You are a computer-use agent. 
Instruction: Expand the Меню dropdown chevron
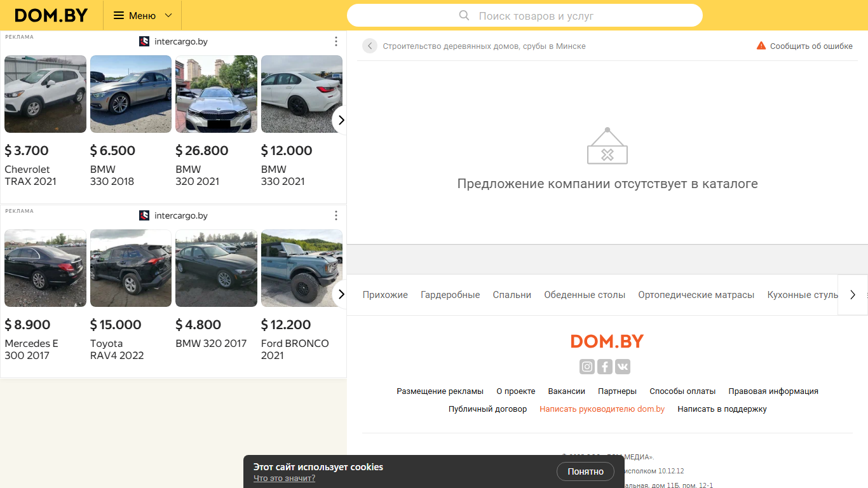pos(168,15)
